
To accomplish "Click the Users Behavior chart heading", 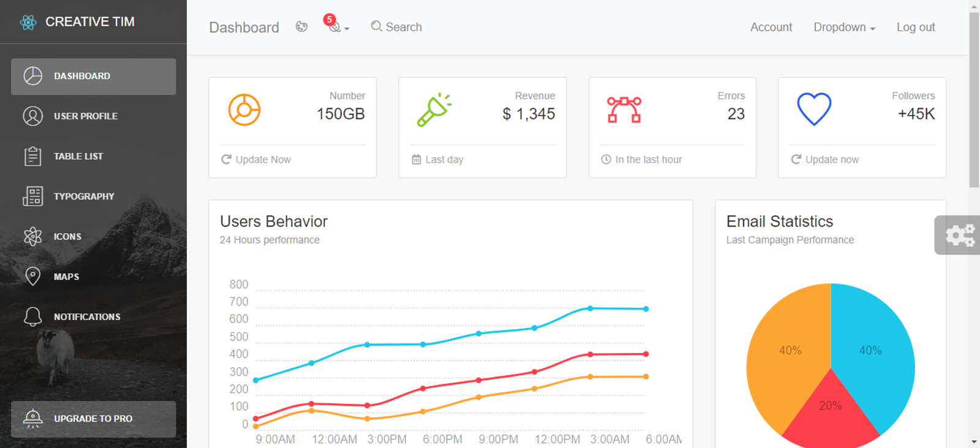I will coord(274,222).
